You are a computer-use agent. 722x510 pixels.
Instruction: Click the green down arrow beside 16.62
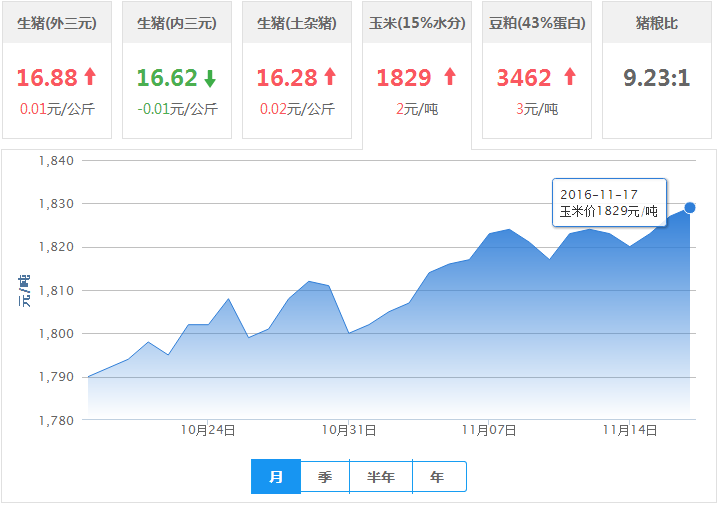210,78
